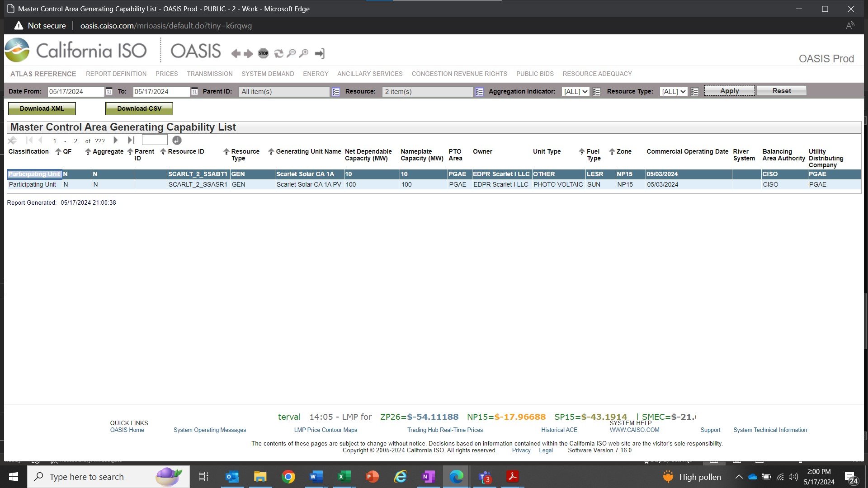Screen dimensions: 868x488
Task: Open the ENERGY menu
Action: click(x=316, y=74)
